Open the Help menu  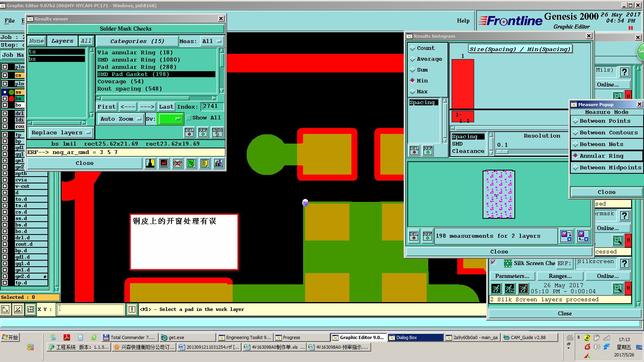pyautogui.click(x=463, y=21)
